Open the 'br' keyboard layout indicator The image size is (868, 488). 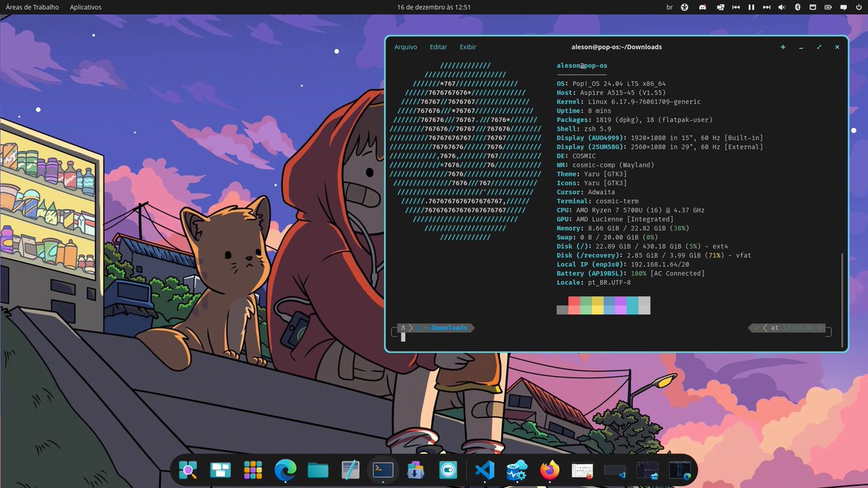tap(669, 7)
